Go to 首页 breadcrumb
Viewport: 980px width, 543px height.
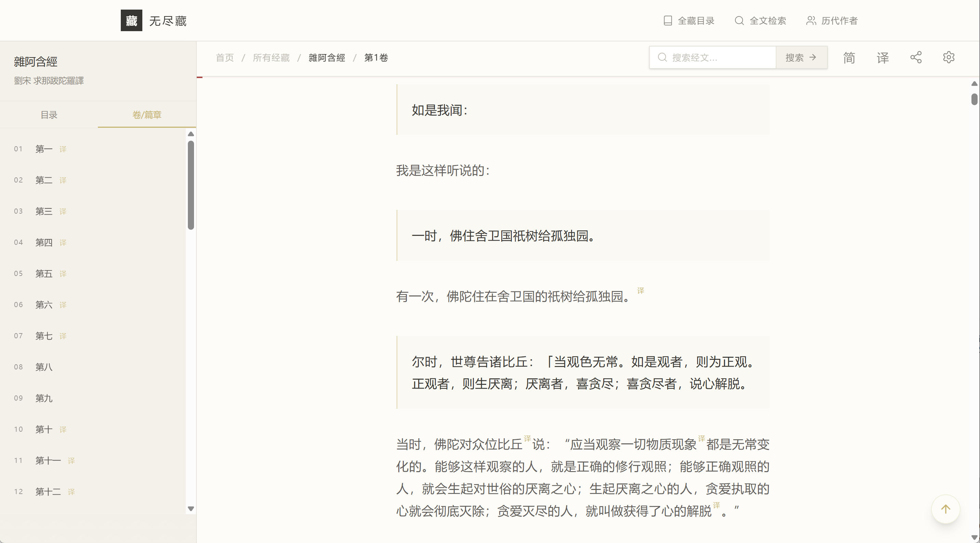(x=224, y=58)
